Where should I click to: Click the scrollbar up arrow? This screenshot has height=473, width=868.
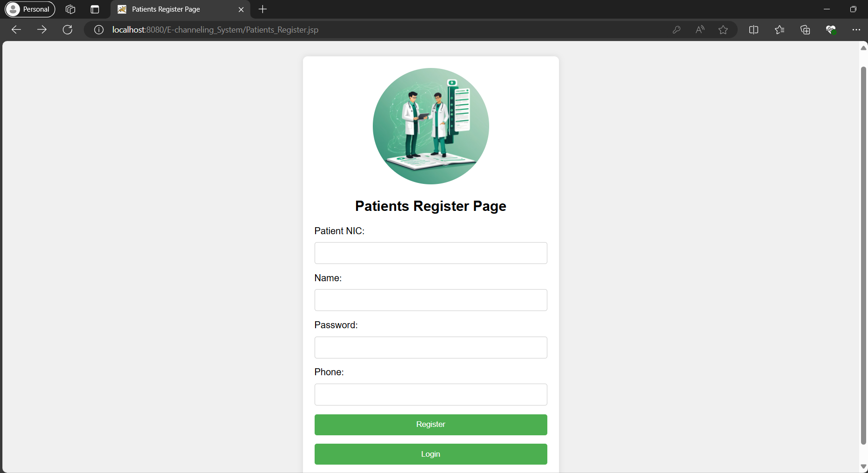(x=864, y=48)
